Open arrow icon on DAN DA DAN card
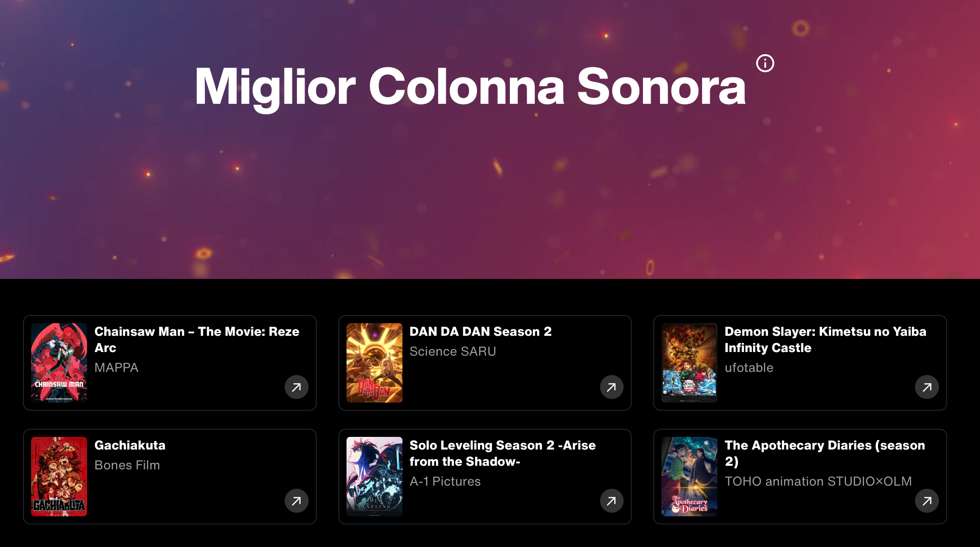Image resolution: width=980 pixels, height=547 pixels. pos(611,387)
